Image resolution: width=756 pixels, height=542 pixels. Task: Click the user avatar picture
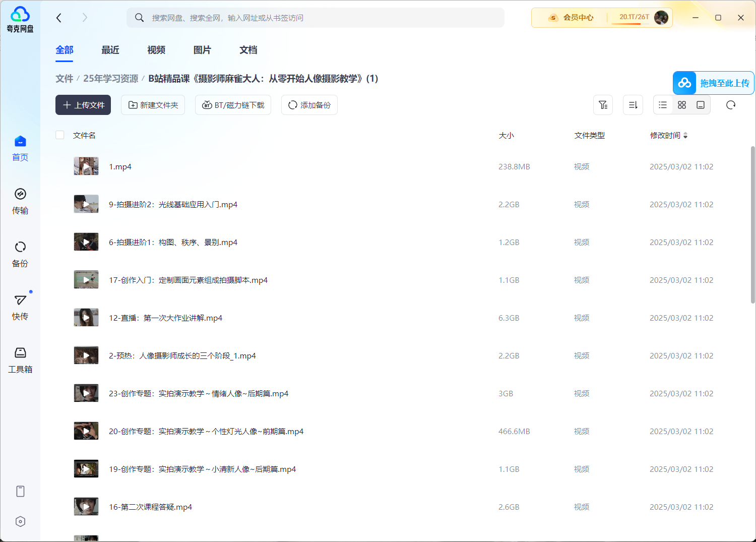(x=661, y=18)
